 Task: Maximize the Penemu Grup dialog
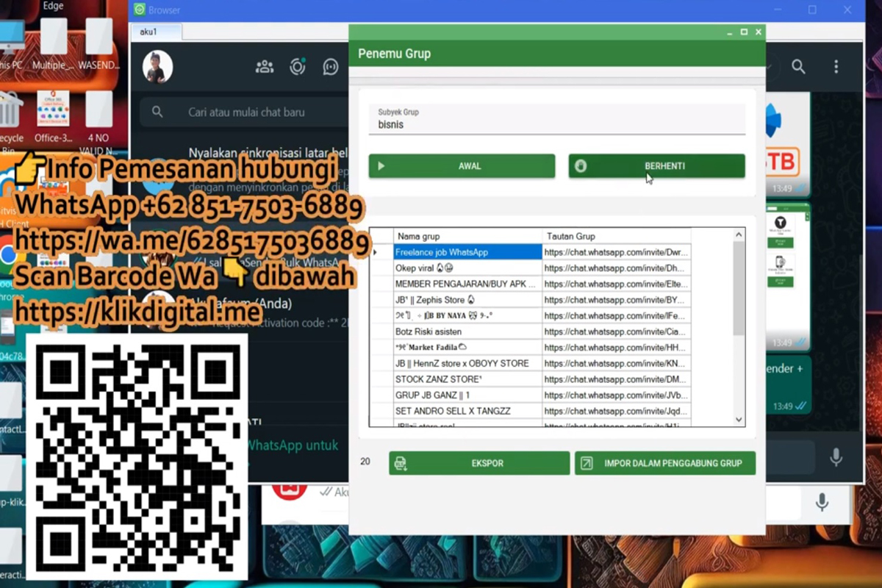coord(744,32)
